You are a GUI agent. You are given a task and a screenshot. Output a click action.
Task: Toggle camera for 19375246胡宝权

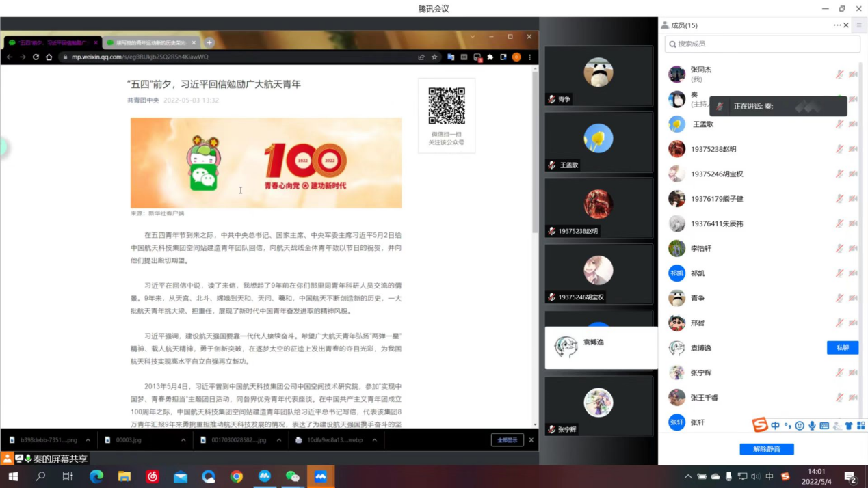[x=853, y=174]
